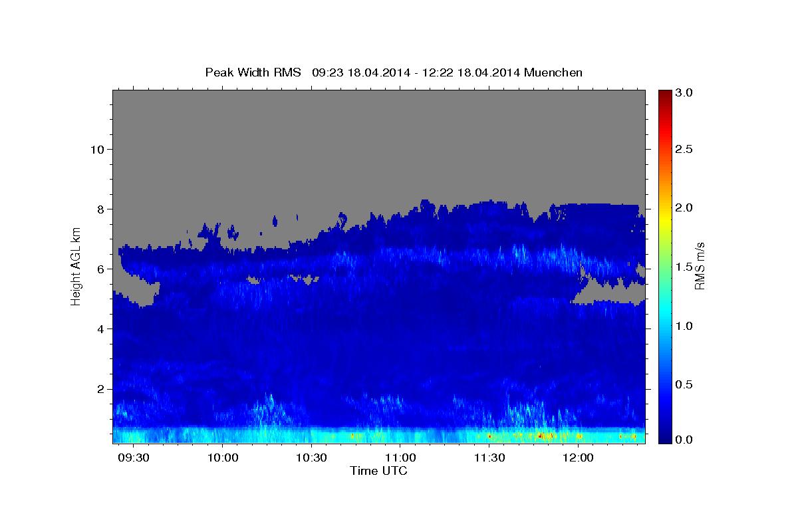Click the colorbar value 0.0
This screenshot has height=532, width=798.
click(x=685, y=440)
